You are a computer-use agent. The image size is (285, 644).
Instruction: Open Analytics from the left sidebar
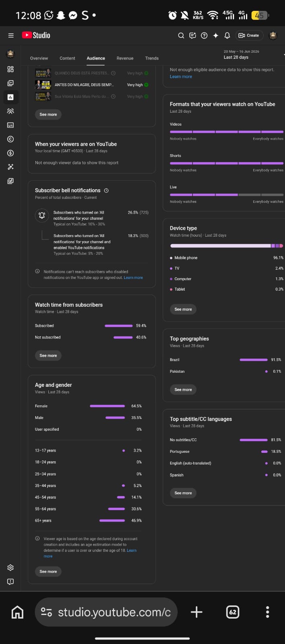pos(10,97)
